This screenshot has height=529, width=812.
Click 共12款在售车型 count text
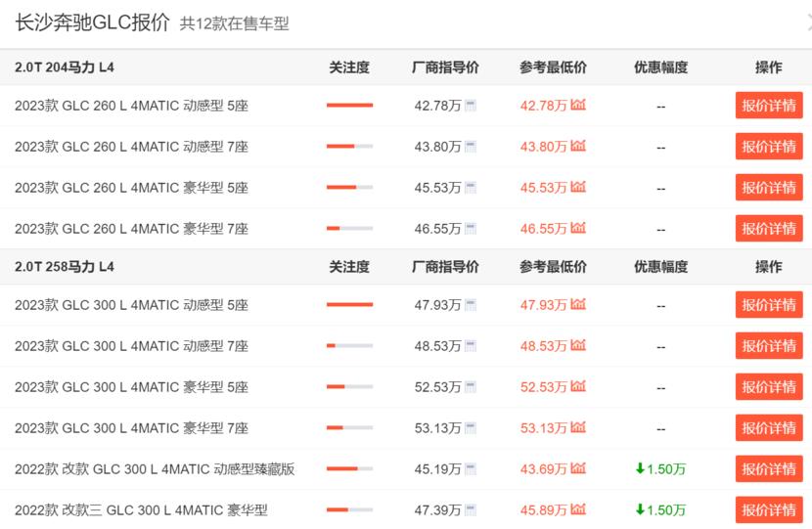234,23
